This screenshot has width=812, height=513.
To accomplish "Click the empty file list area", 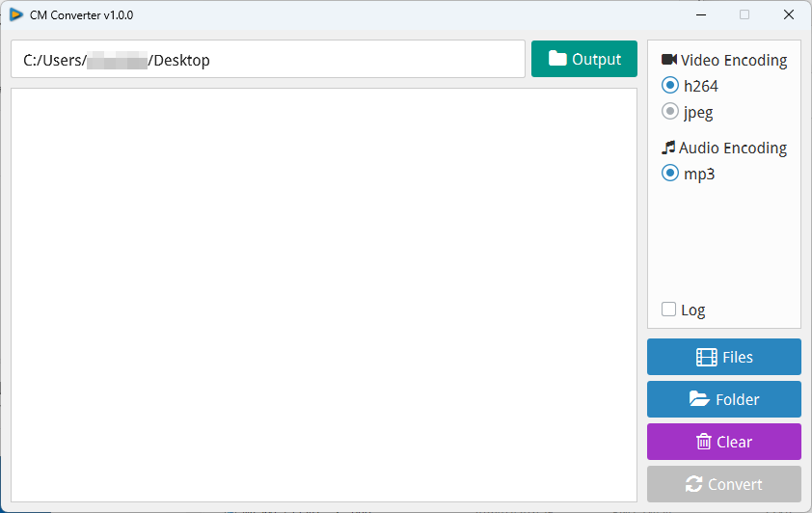I will [x=324, y=294].
